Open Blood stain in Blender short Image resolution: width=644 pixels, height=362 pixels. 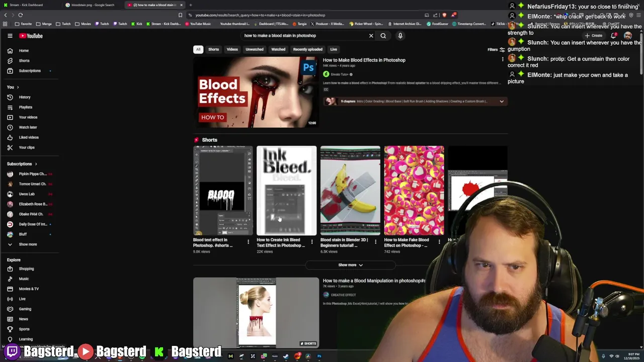350,191
